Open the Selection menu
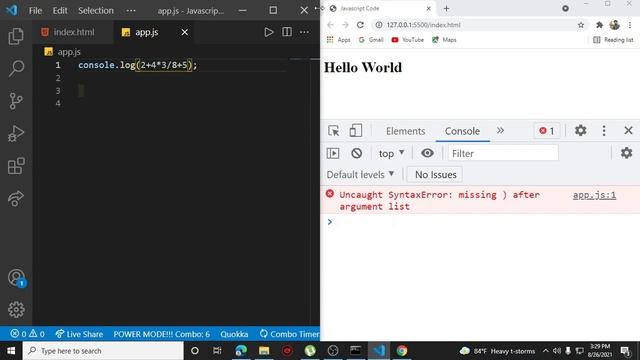The image size is (640, 360). click(96, 11)
